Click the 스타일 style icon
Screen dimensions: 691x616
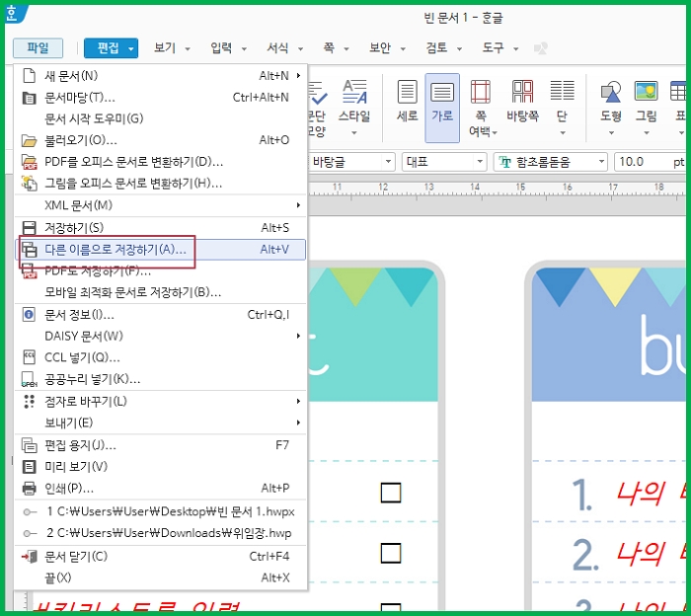click(x=354, y=92)
